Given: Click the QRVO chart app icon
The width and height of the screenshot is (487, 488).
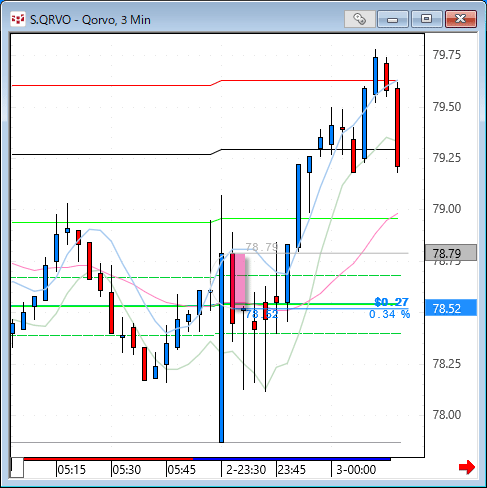Looking at the screenshot, I should click(18, 19).
